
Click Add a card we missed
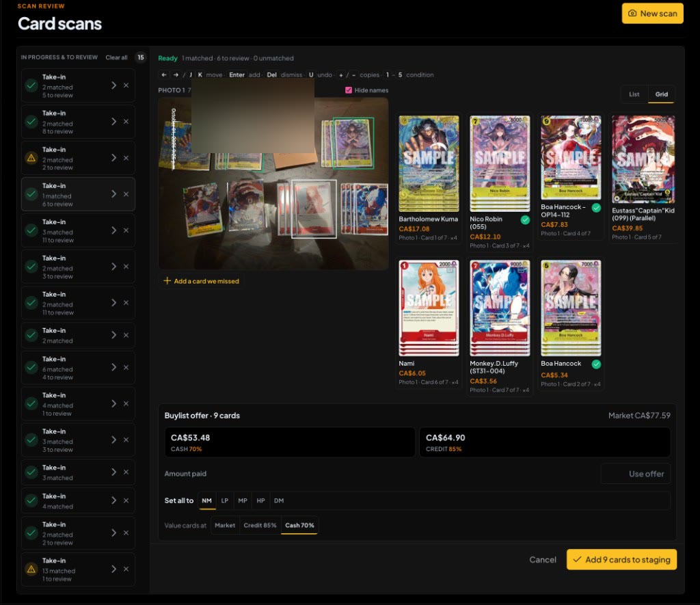click(x=202, y=281)
